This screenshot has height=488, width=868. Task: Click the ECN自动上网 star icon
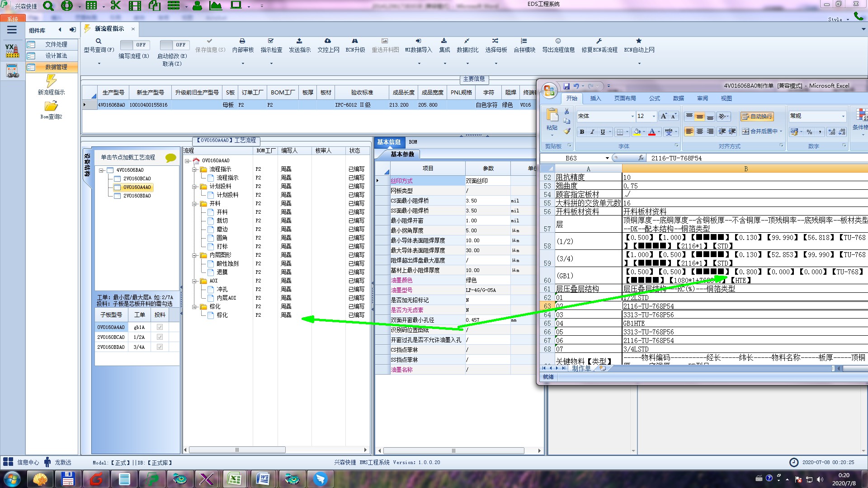click(x=639, y=41)
